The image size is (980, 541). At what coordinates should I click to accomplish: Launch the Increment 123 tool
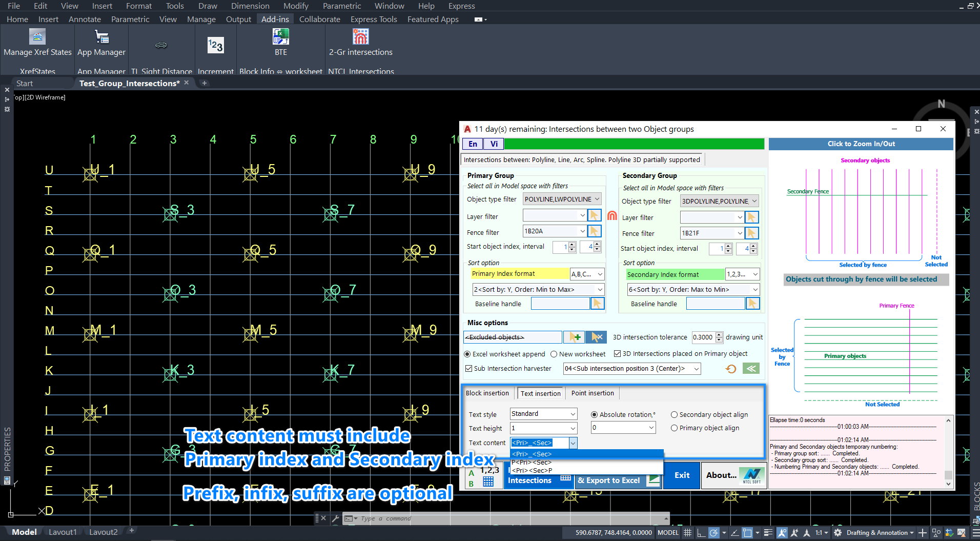point(215,45)
